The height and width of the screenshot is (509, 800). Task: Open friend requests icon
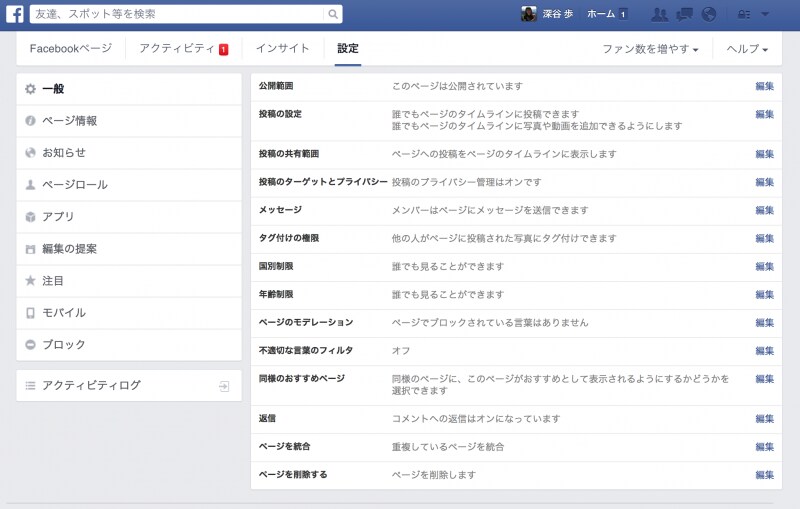pos(659,14)
